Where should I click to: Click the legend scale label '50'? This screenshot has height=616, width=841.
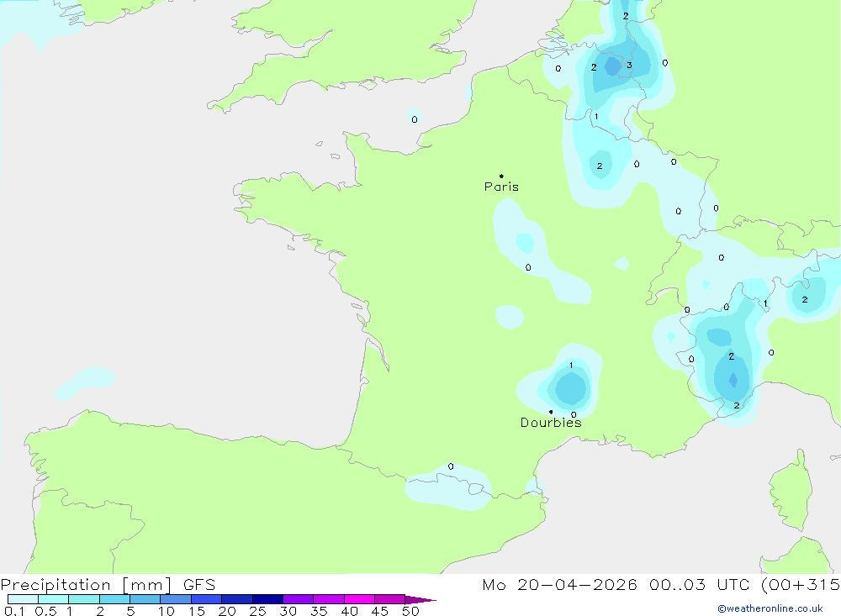(410, 611)
